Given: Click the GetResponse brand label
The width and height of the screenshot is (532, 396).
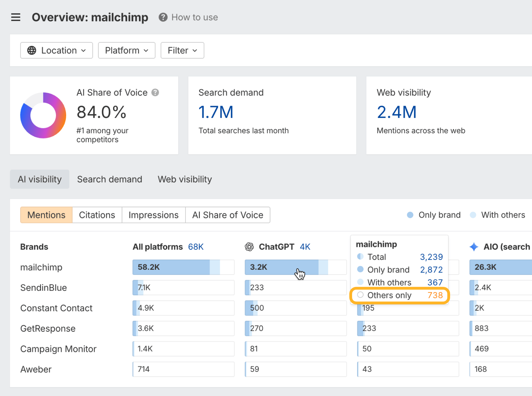Looking at the screenshot, I should 48,328.
